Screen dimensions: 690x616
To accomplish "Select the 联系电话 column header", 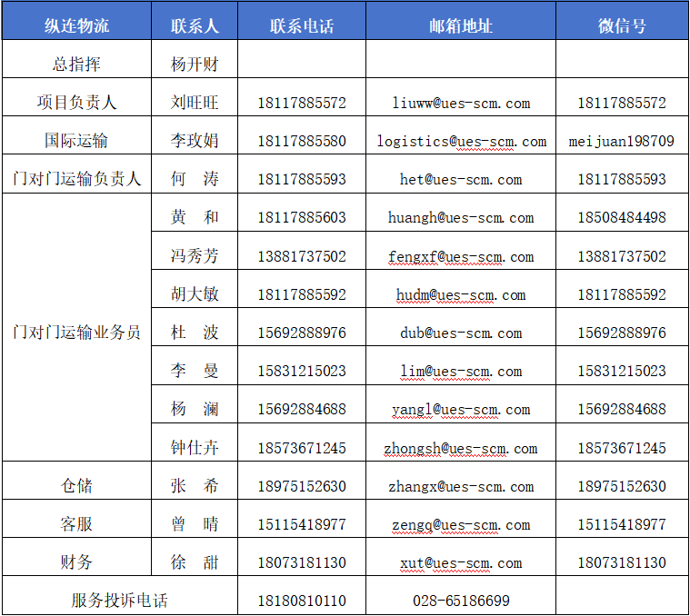I will pyautogui.click(x=302, y=25).
